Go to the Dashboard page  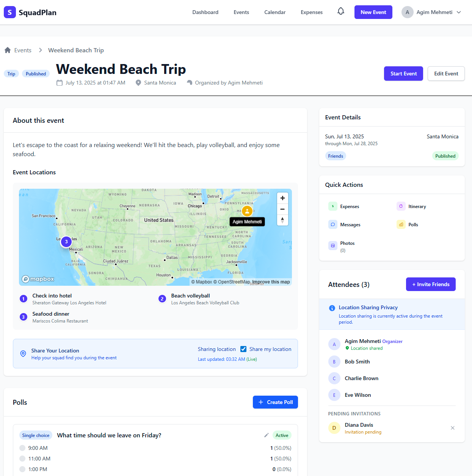point(205,12)
